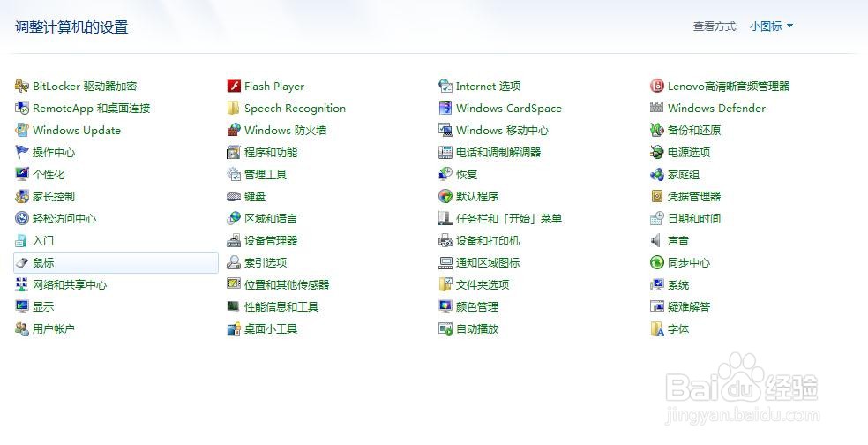Viewport: 868px width, 445px height.
Task: Click the Lenovo高清晰音频管理器 icon
Action: pos(657,86)
